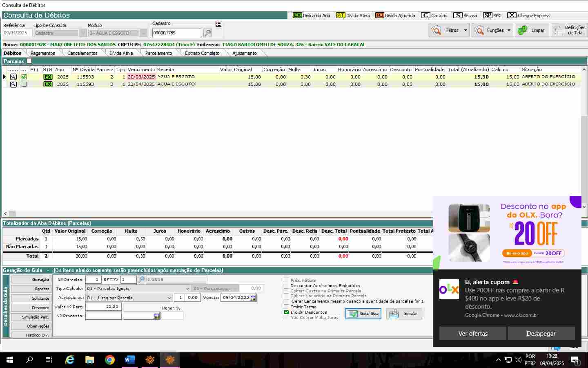Switch to the Pagamentos tab

click(x=42, y=53)
